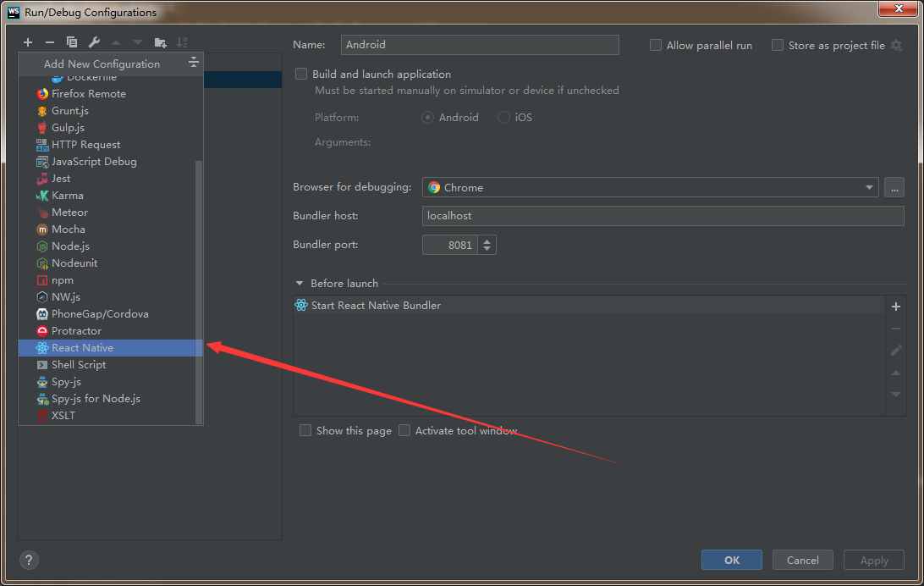This screenshot has width=924, height=586.
Task: Move Before launch task down
Action: (x=896, y=395)
